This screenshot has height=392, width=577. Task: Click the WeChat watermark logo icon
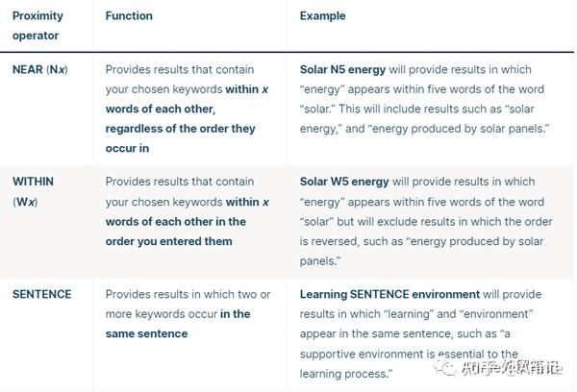[x=445, y=367]
